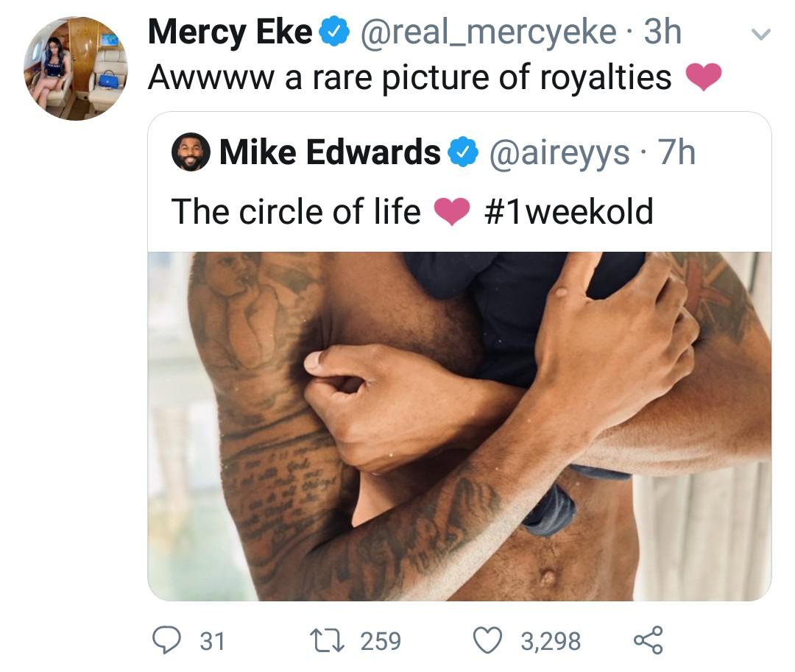Open the quoted tweet's 7h timestamp
This screenshot has height=672, width=795.
[677, 152]
